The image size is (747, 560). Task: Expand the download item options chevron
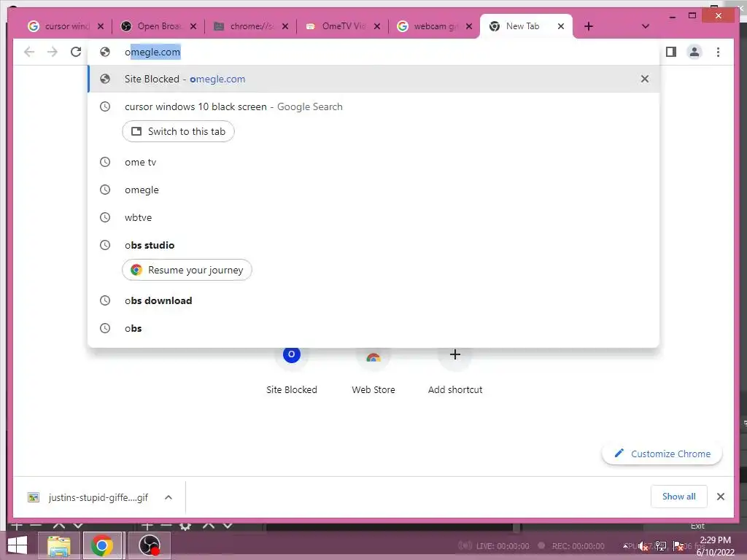click(169, 497)
